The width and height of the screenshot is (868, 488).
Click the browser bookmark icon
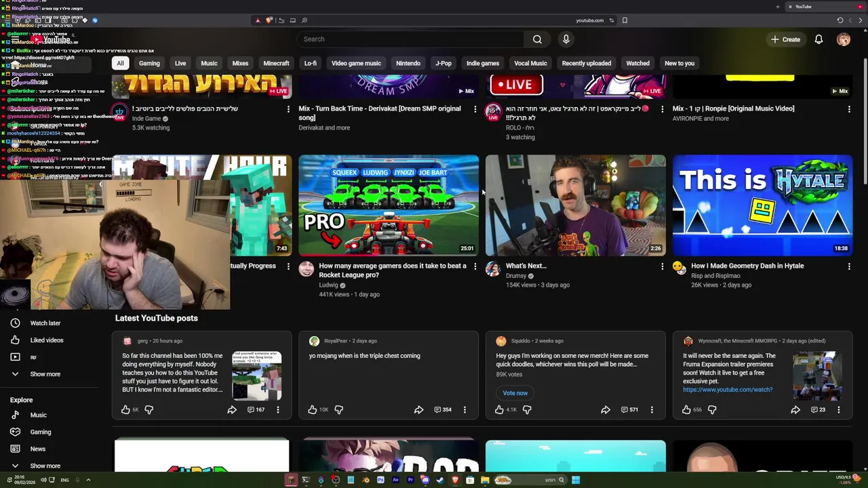coord(625,20)
